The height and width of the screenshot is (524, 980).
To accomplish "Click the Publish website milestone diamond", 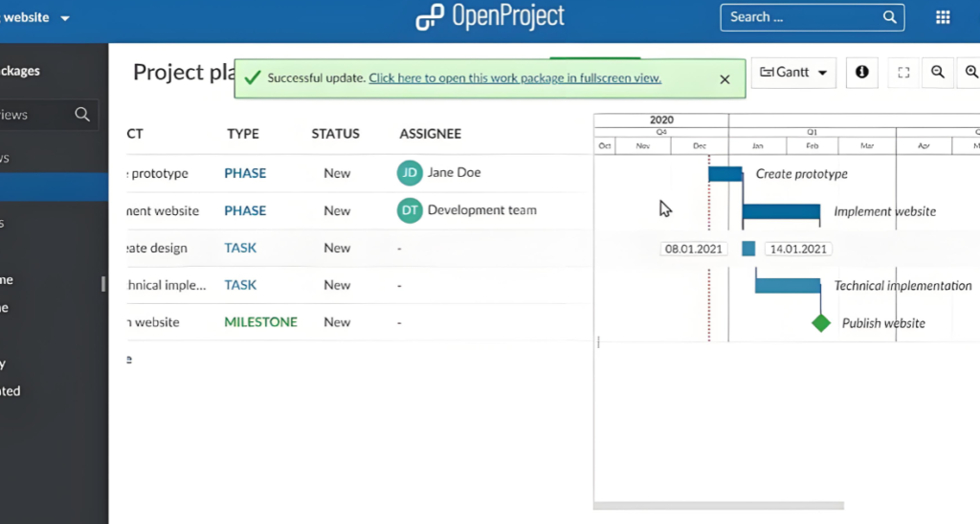I will [820, 323].
